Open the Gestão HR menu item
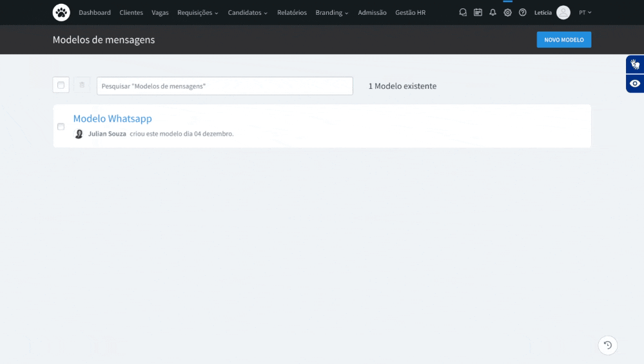Image resolution: width=644 pixels, height=364 pixels. click(x=410, y=13)
